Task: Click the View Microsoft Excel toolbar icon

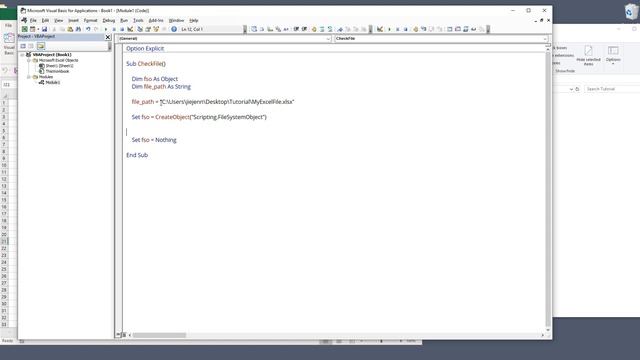Action: point(24,29)
